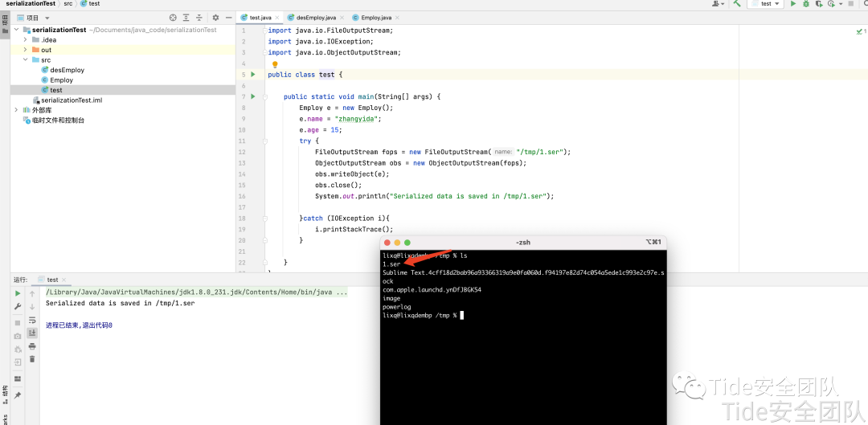Clear Run console with the trash icon

(32, 359)
